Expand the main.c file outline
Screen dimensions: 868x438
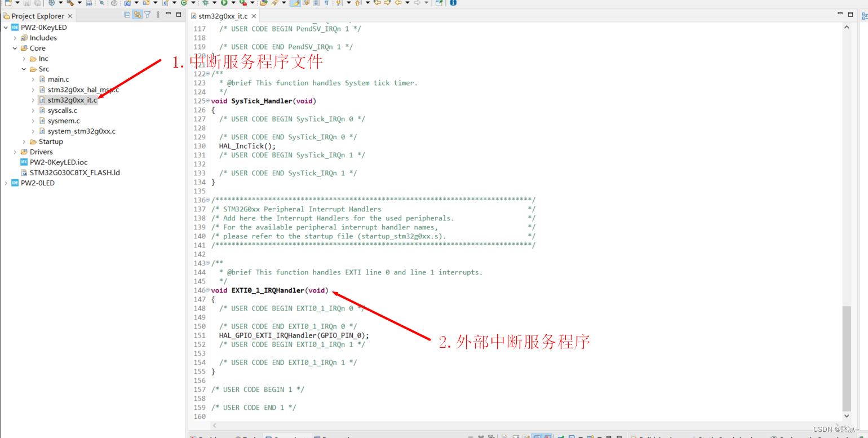coord(33,79)
